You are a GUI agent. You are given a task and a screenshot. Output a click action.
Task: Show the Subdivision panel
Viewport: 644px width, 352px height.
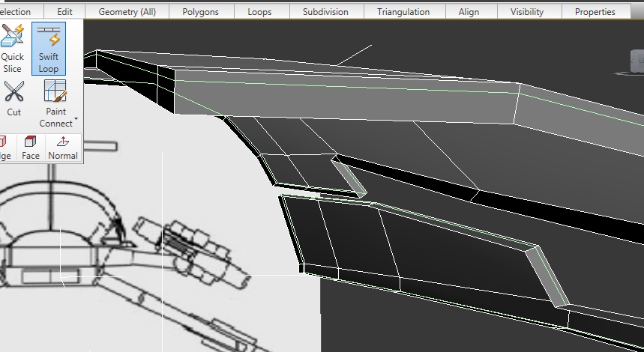(x=325, y=12)
